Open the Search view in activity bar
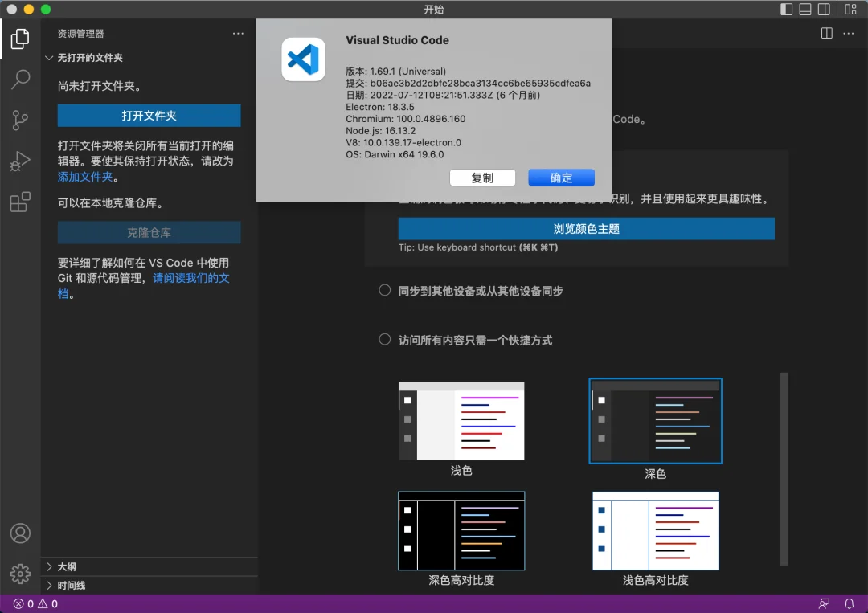Image resolution: width=868 pixels, height=613 pixels. click(x=20, y=79)
